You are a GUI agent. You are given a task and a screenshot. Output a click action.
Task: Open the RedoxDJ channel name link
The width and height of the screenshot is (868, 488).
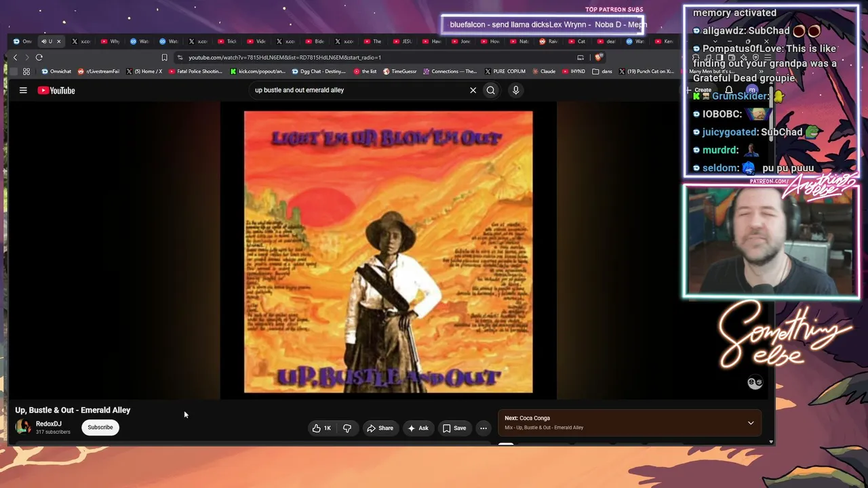point(49,424)
